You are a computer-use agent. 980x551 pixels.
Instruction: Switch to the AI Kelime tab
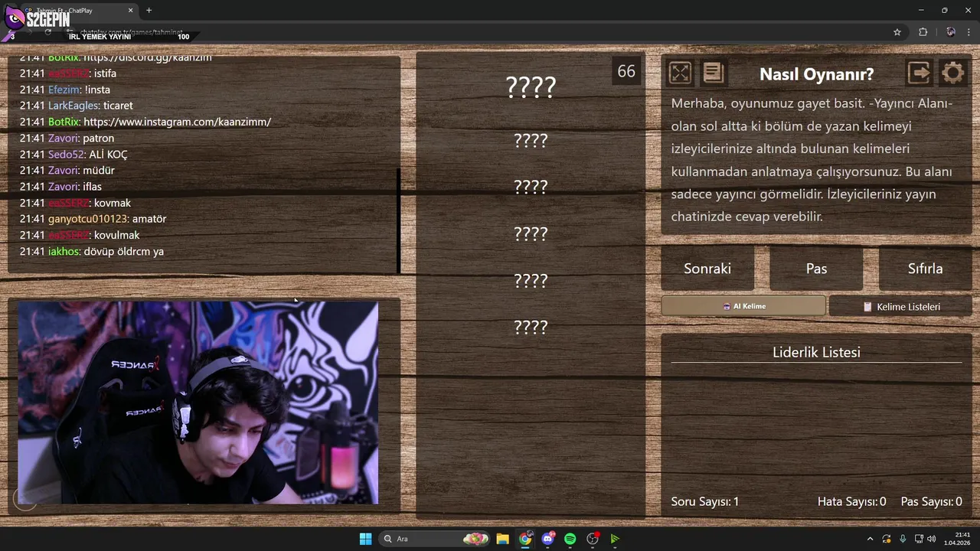(x=743, y=306)
